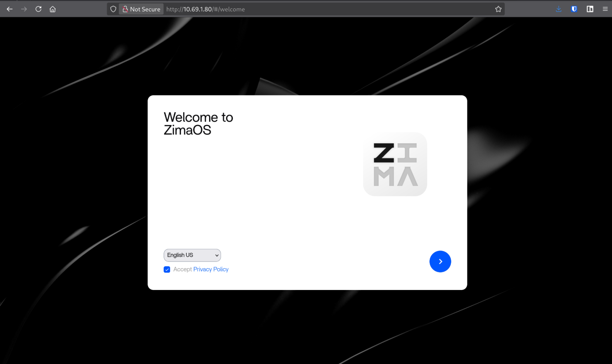Open the Not Secure site information
This screenshot has height=364, width=612.
coord(141,9)
